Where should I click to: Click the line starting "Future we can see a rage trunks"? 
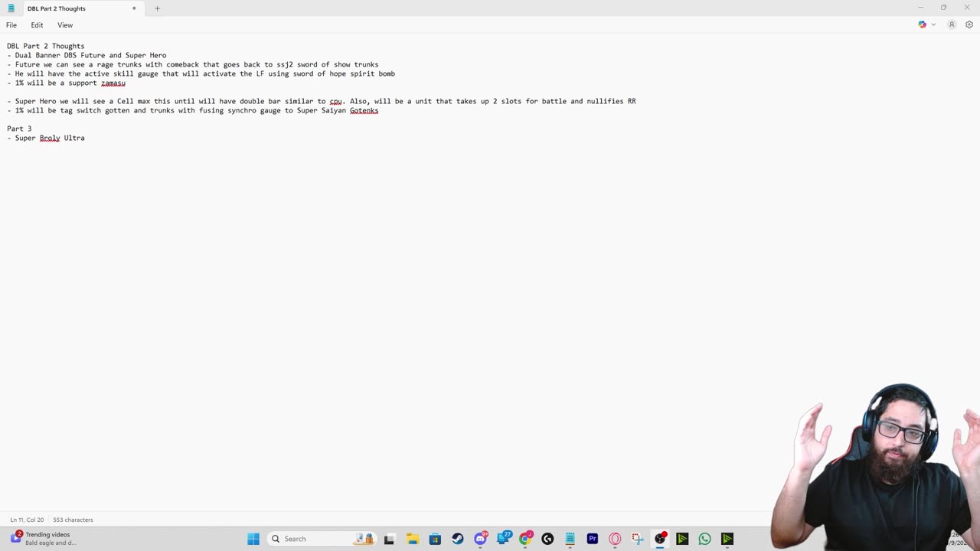tap(193, 64)
